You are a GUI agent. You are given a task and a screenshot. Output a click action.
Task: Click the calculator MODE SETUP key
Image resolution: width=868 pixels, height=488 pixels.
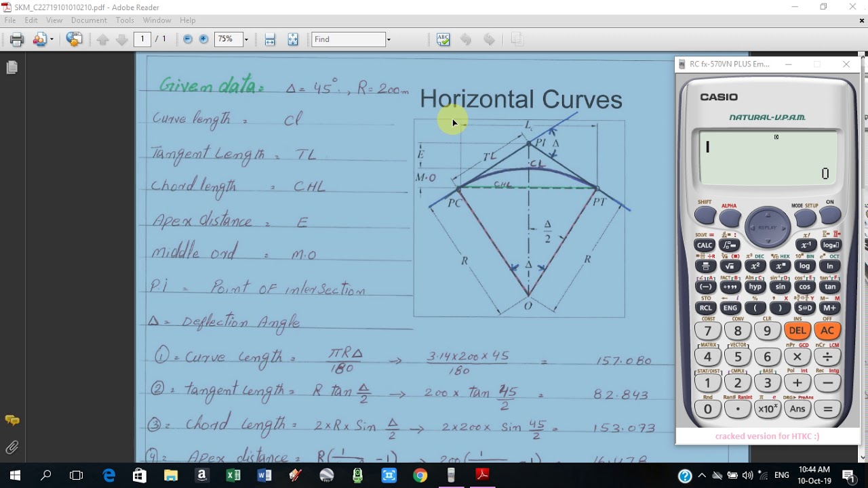(806, 218)
